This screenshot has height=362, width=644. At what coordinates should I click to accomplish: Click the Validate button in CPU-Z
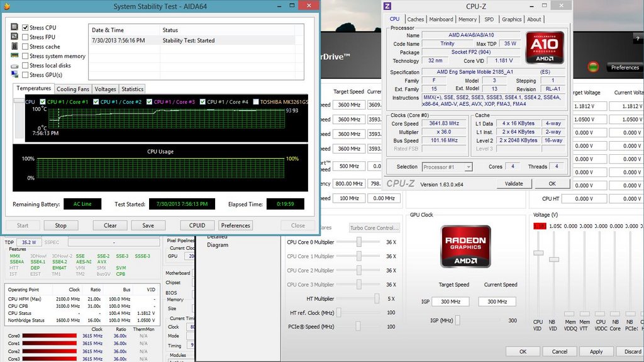click(514, 184)
